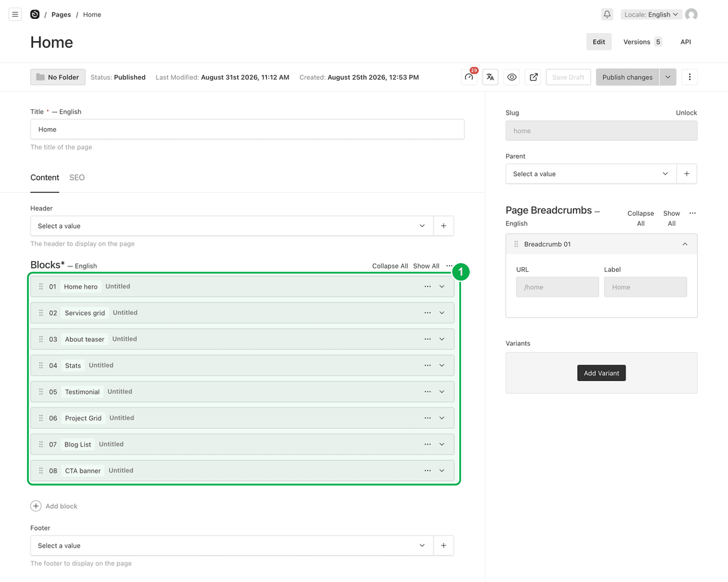Open the notifications bell
This screenshot has height=582, width=728.
(x=607, y=14)
